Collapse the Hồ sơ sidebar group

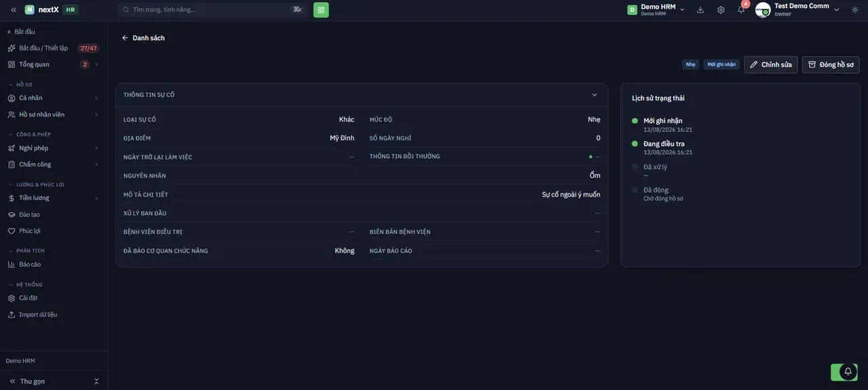(x=20, y=85)
